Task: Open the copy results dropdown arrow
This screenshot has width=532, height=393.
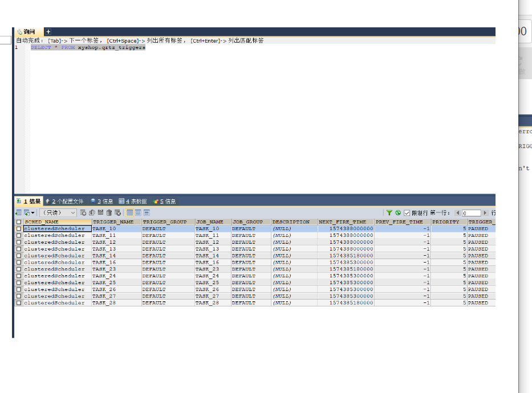Action: point(33,213)
